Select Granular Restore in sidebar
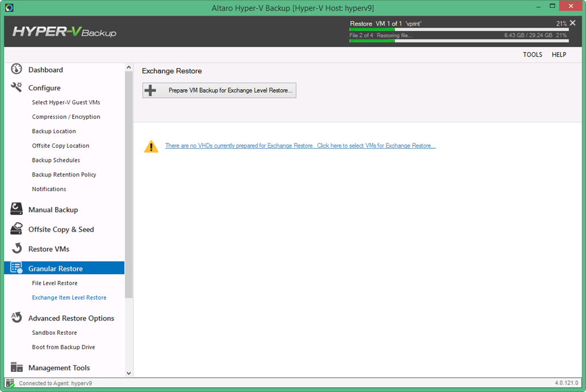The height and width of the screenshot is (392, 586). (64, 268)
